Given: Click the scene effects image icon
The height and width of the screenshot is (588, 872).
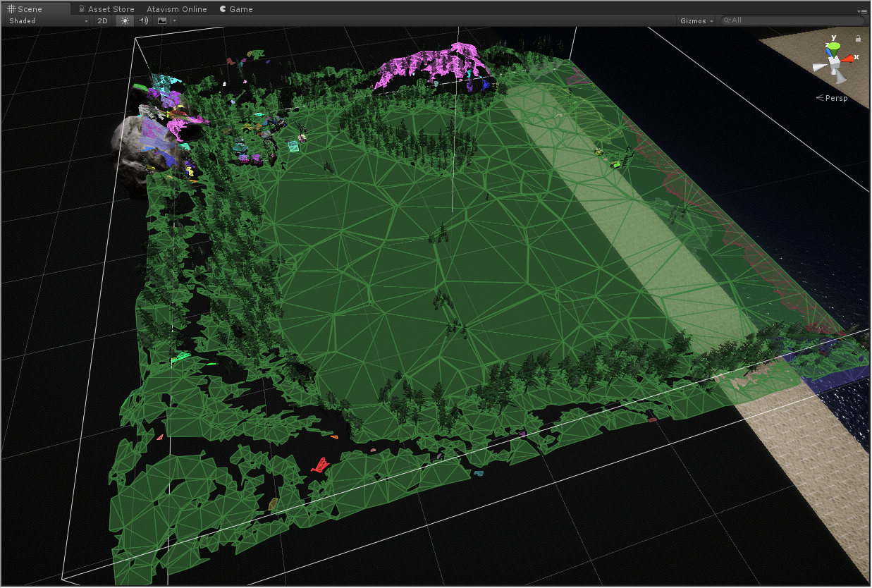Looking at the screenshot, I should [162, 20].
